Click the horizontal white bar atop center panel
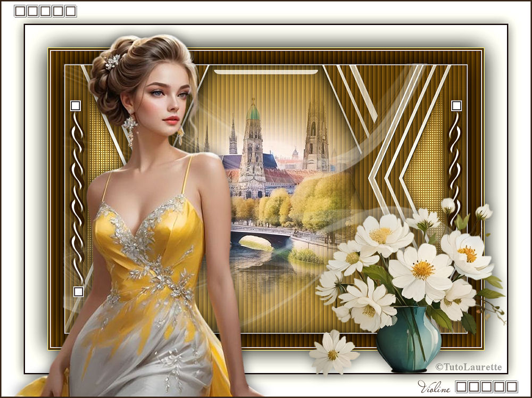This screenshot has height=398, width=532. click(x=265, y=72)
